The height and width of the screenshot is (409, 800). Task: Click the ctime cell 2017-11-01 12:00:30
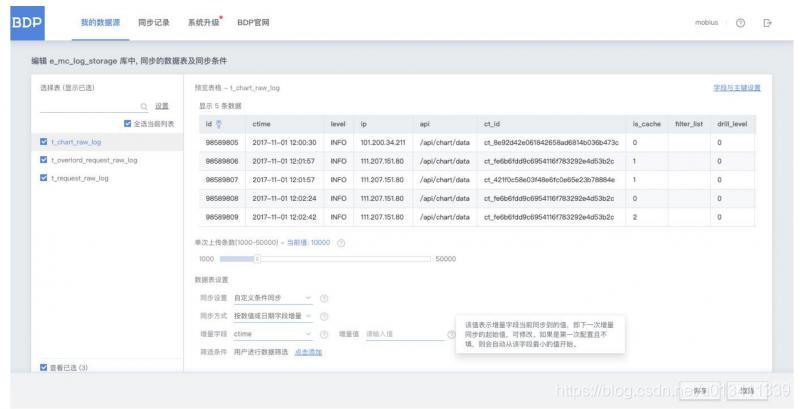tap(284, 143)
